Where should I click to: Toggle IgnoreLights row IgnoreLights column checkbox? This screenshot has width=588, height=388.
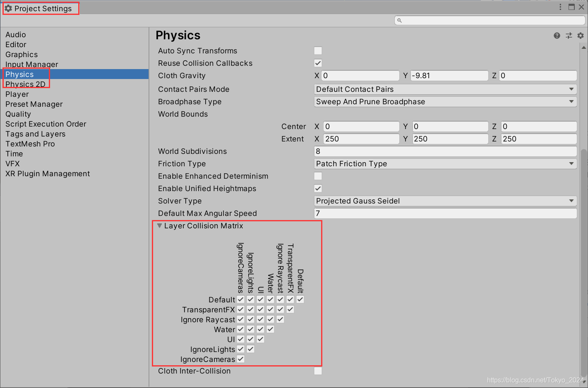click(251, 349)
